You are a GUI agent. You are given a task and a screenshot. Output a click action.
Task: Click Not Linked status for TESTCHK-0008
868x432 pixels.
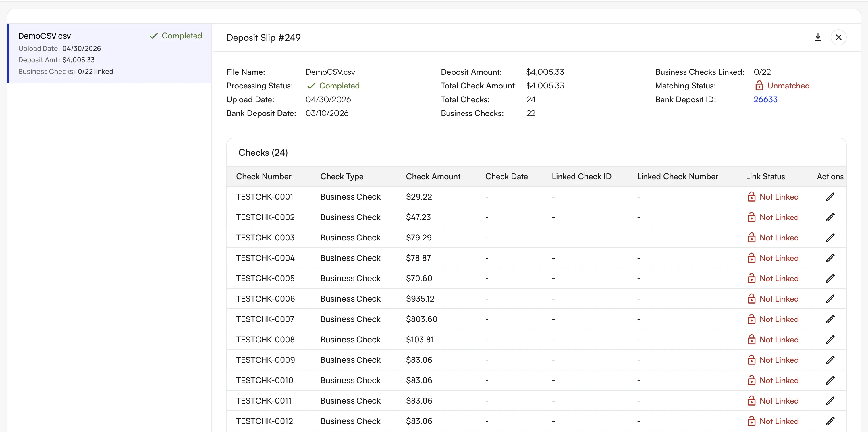tap(773, 339)
